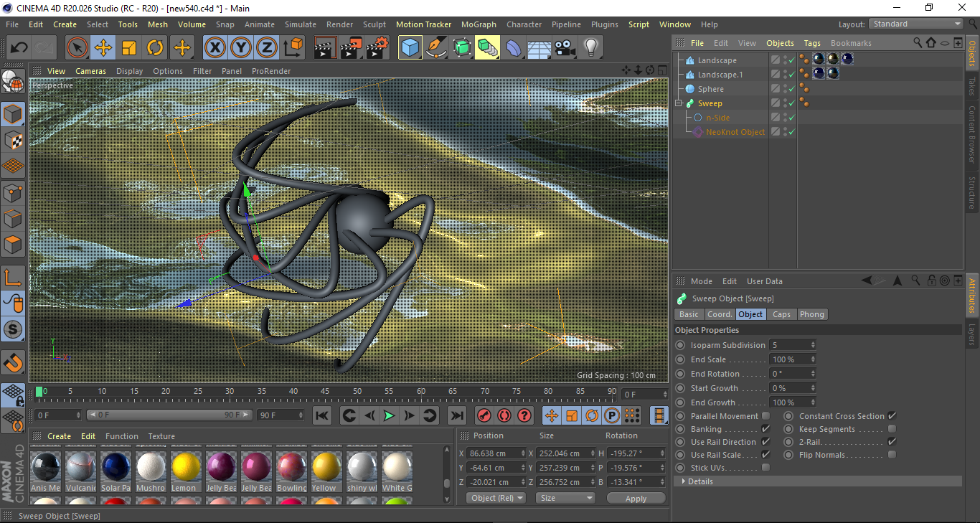Expand the Details section

[684, 481]
